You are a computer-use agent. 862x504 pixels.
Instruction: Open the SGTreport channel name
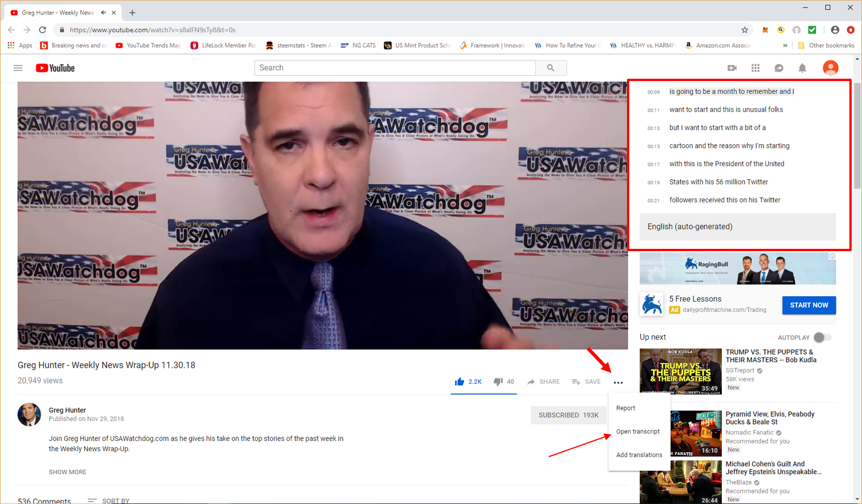740,371
